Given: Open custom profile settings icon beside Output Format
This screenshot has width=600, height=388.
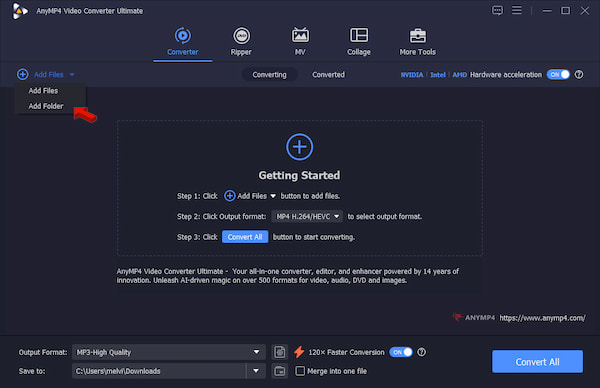Looking at the screenshot, I should [x=280, y=352].
